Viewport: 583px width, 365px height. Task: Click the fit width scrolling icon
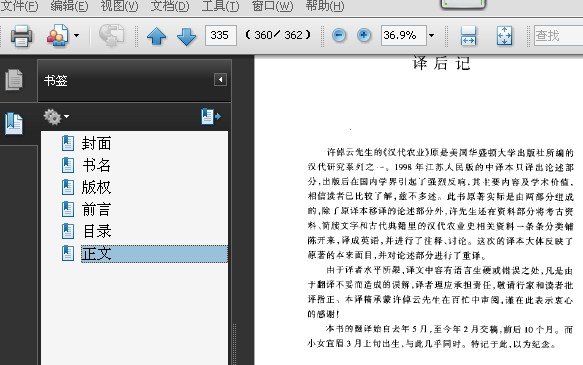468,36
